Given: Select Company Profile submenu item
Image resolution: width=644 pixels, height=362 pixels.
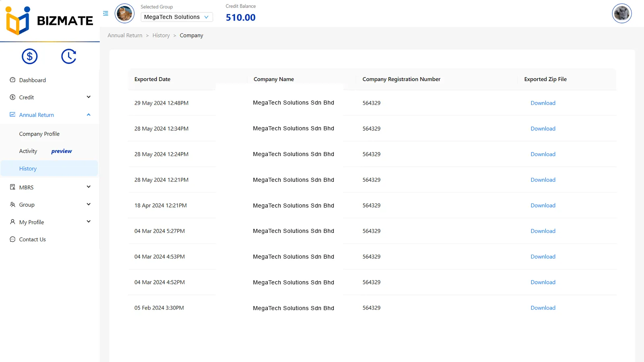Looking at the screenshot, I should pos(39,134).
